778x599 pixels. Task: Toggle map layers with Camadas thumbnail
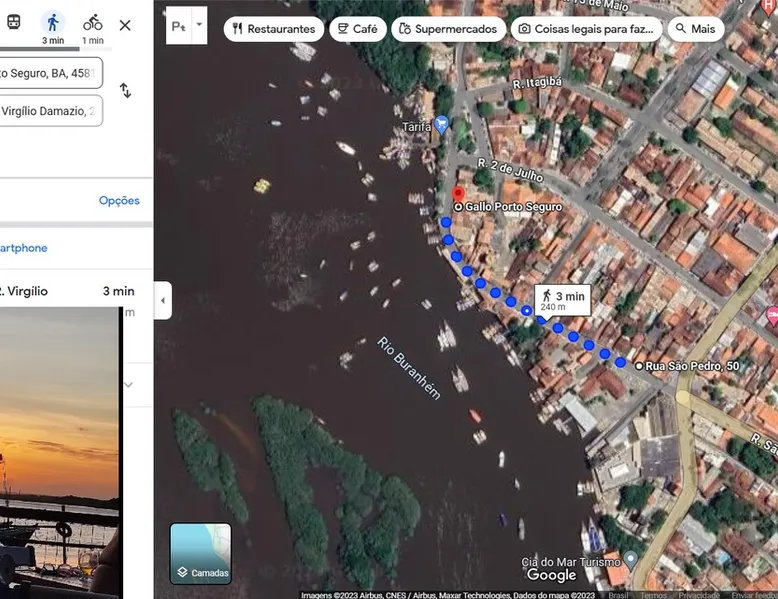tap(201, 553)
